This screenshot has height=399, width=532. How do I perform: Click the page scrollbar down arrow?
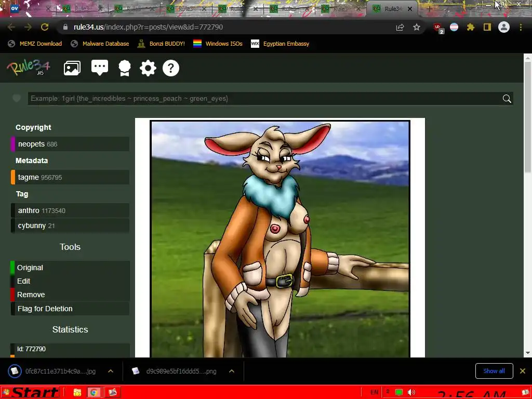528,353
